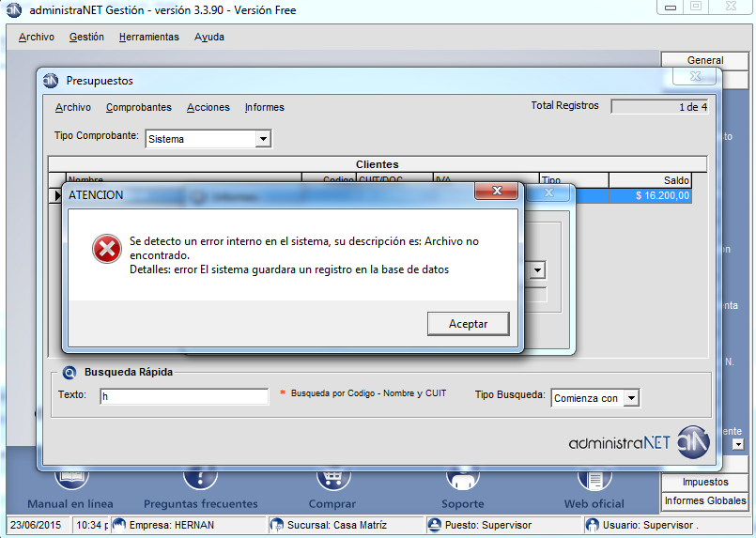Click the Preguntas frecuentes icon
The image size is (756, 538).
[x=200, y=476]
